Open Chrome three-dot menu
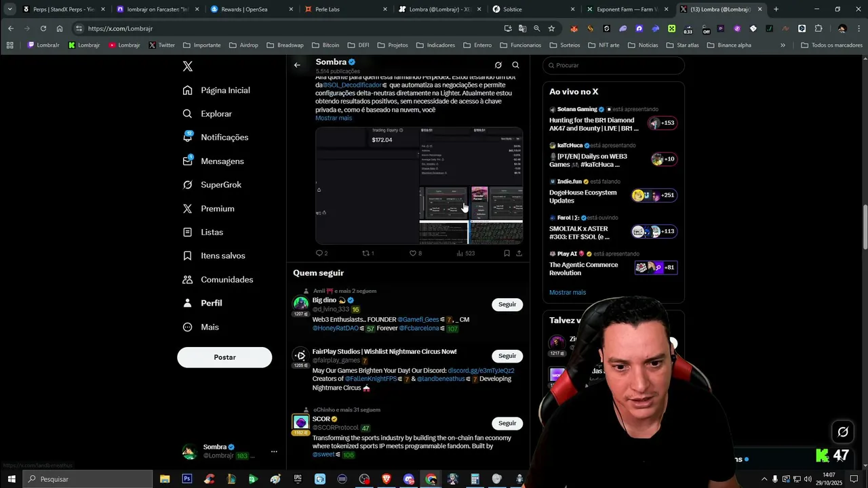This screenshot has width=868, height=488. coord(858,28)
